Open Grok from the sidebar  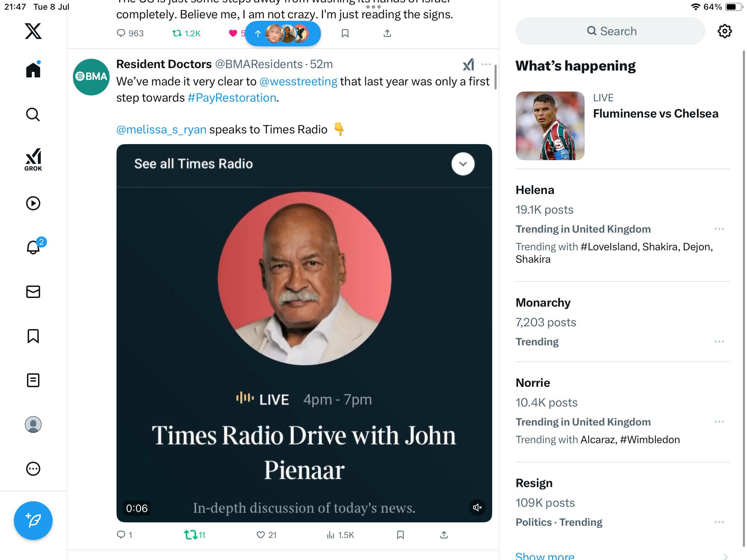coord(33,160)
